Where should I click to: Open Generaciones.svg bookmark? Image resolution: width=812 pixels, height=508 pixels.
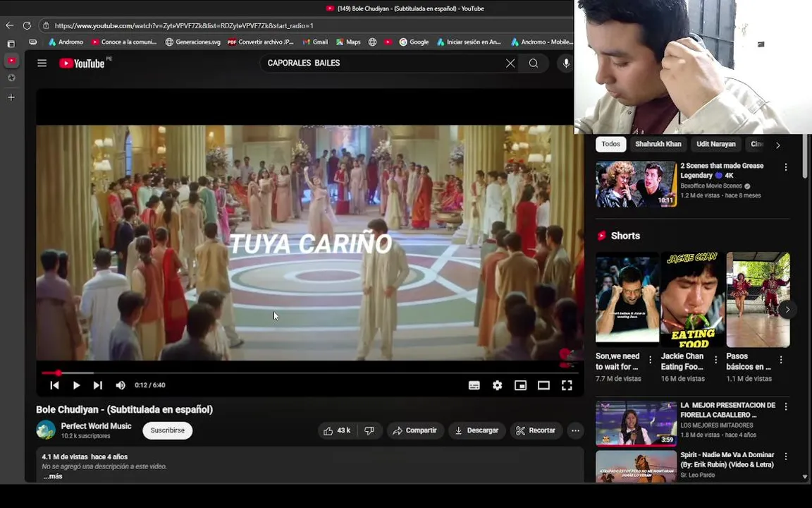pos(192,42)
